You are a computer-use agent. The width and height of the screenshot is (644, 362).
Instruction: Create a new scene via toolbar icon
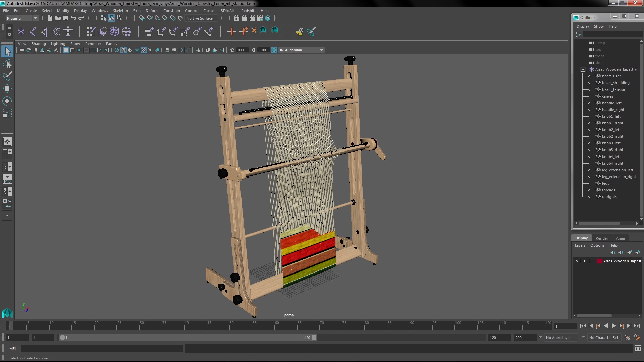50,18
